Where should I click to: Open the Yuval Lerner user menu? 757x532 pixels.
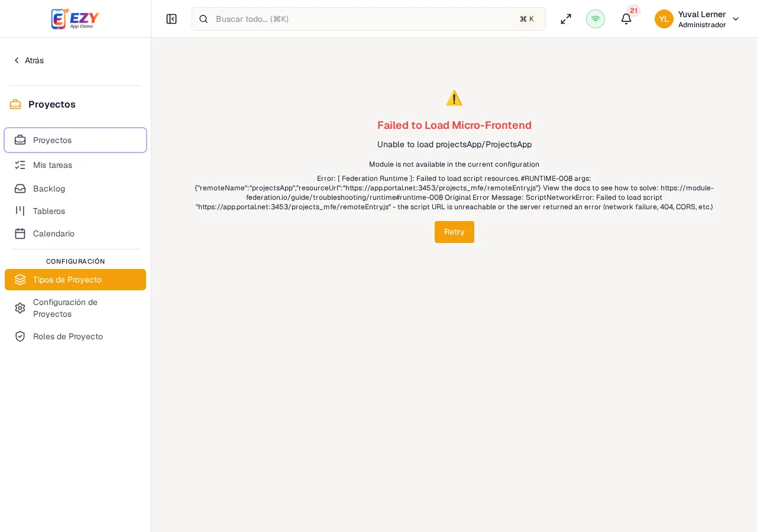tap(697, 19)
